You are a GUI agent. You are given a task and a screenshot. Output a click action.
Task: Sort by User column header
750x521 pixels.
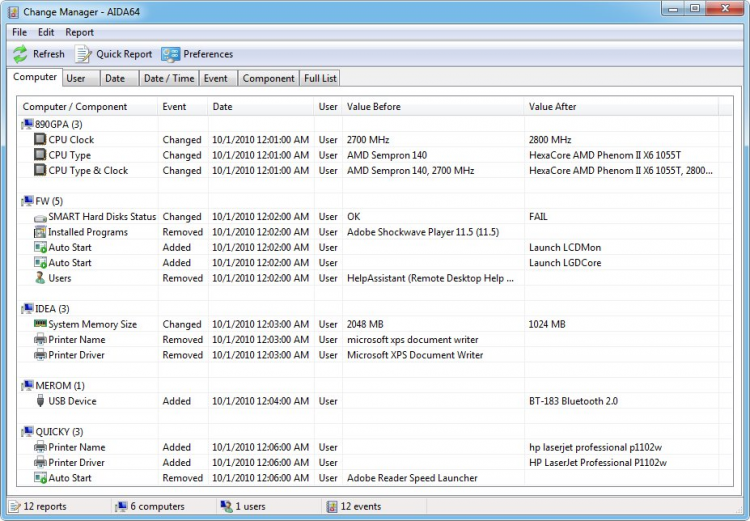pos(328,107)
